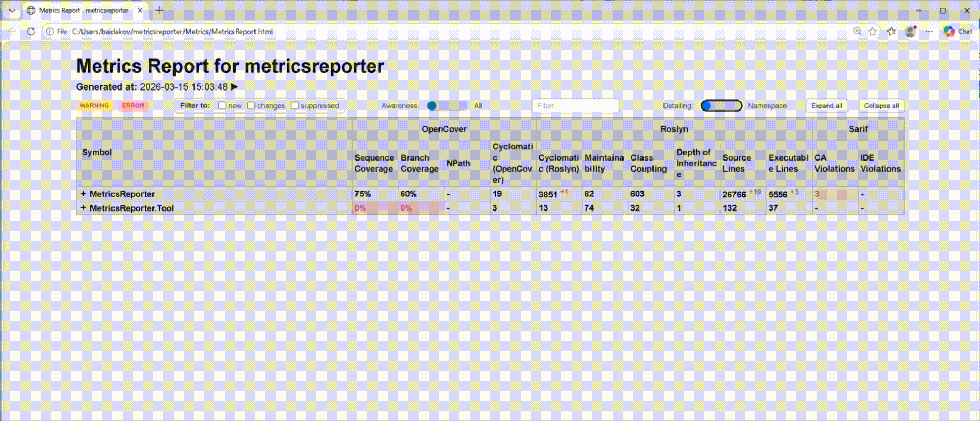Image resolution: width=980 pixels, height=421 pixels.
Task: Click the Filter text input
Action: point(575,106)
